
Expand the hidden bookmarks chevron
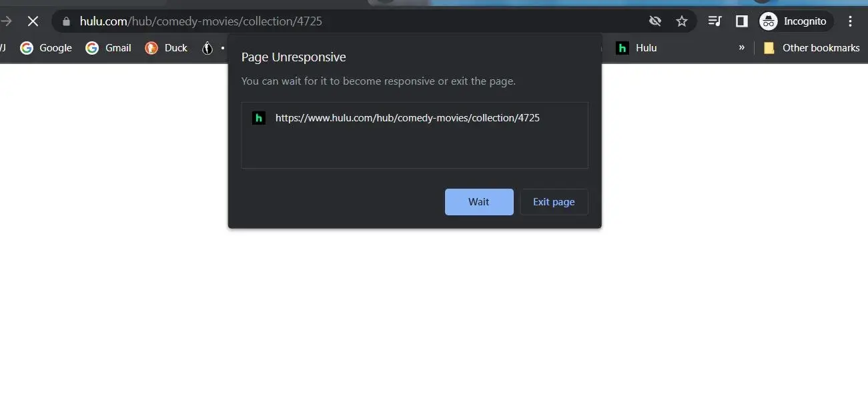(x=741, y=47)
